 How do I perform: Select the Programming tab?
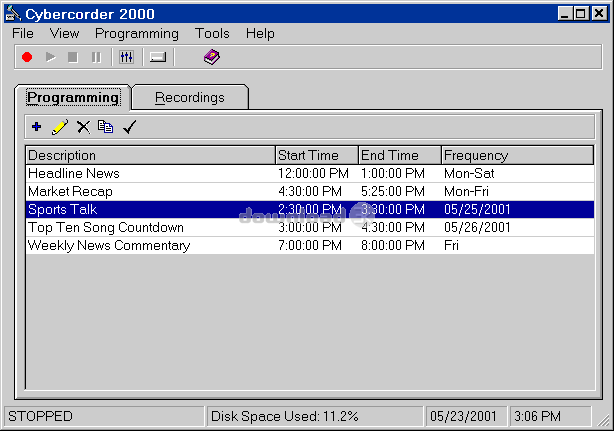point(73,97)
